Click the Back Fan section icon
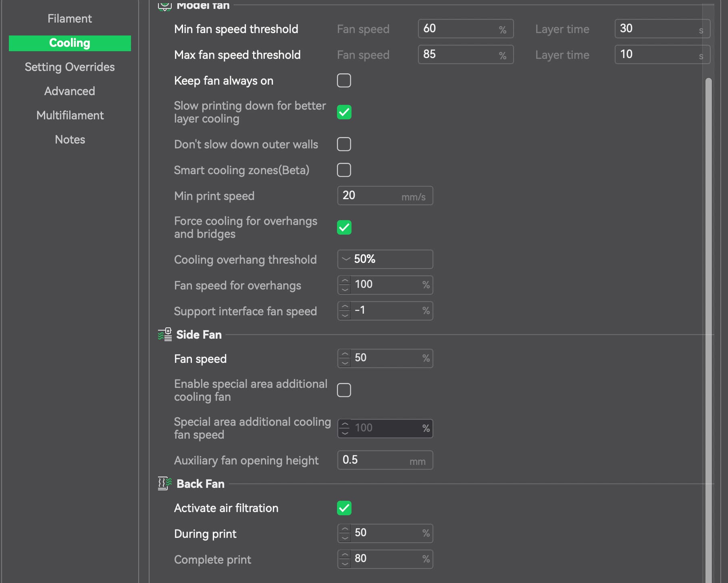Viewport: 728px width, 583px height. tap(164, 483)
